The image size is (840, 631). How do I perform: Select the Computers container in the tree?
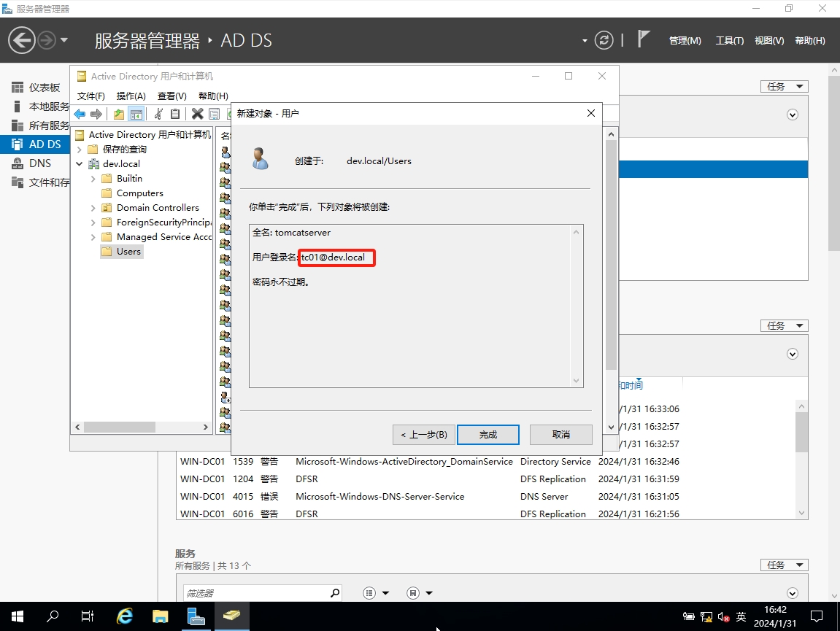click(139, 193)
